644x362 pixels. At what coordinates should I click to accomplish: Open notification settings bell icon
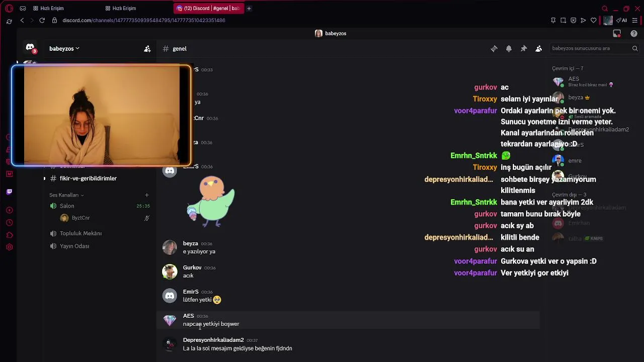509,49
